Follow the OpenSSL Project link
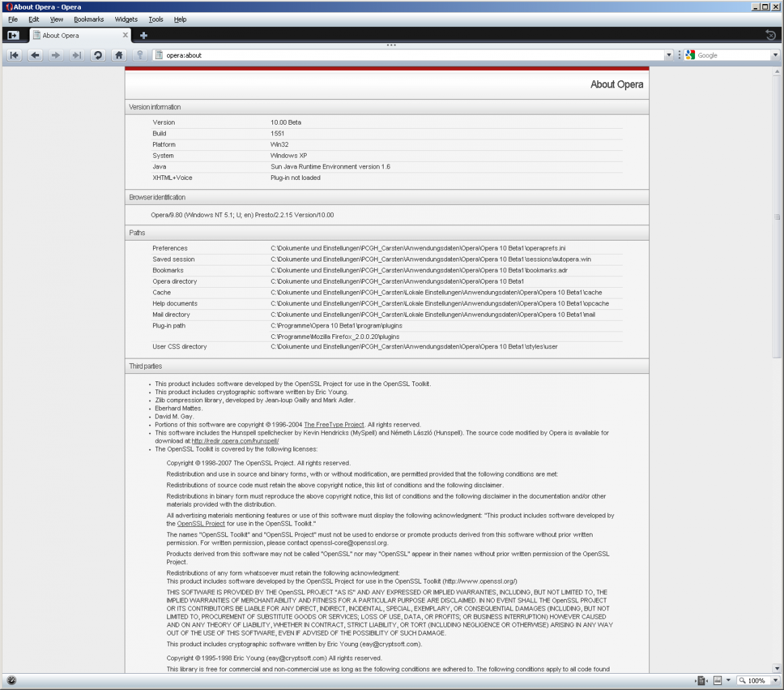784x690 pixels. [201, 524]
